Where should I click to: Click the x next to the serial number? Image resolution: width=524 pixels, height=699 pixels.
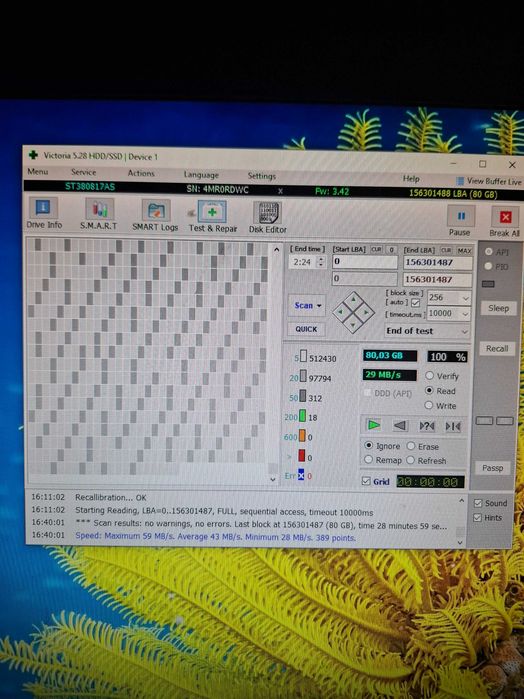click(280, 191)
